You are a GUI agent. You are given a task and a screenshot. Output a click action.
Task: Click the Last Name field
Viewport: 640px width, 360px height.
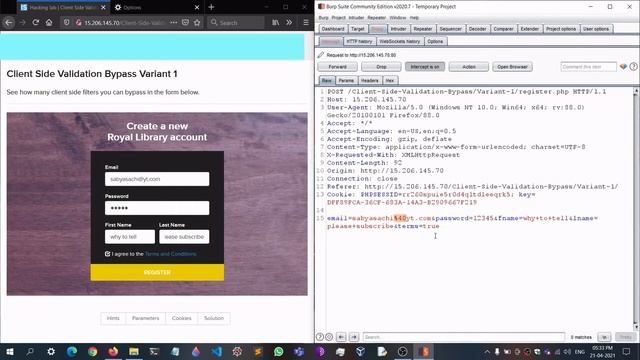pyautogui.click(x=184, y=237)
